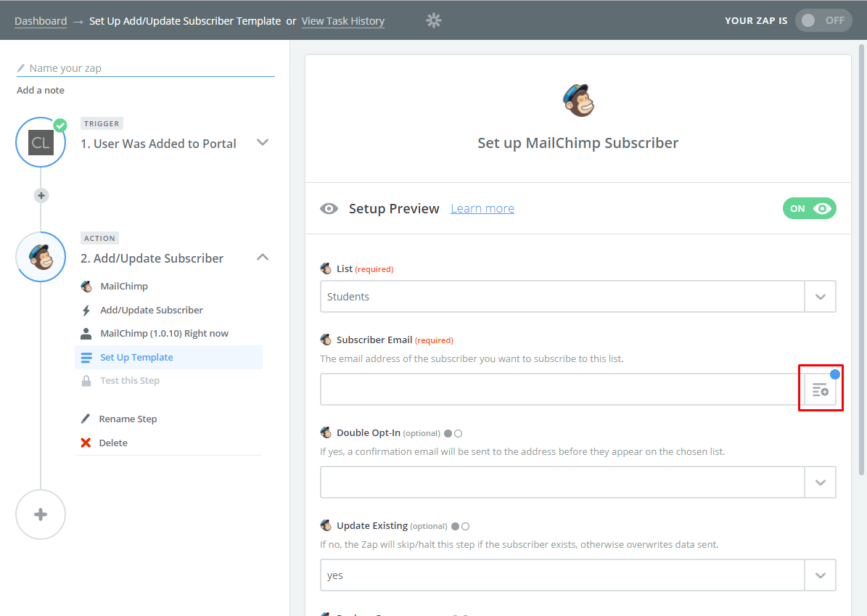Select the empty radio dot for Update Existing
The height and width of the screenshot is (616, 867).
click(x=465, y=527)
